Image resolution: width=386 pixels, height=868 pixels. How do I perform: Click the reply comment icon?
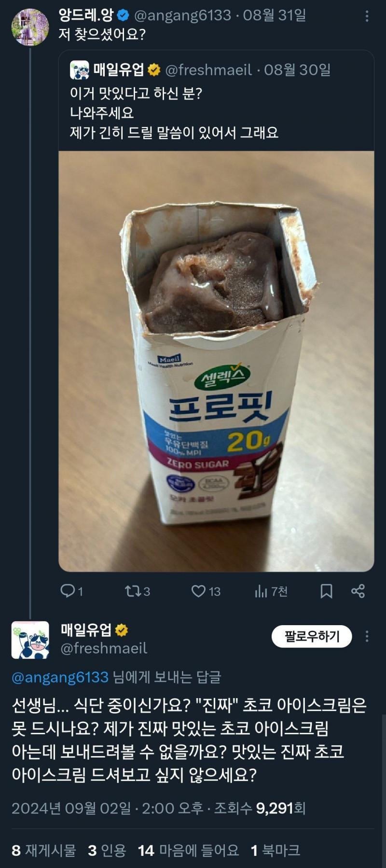pyautogui.click(x=68, y=591)
